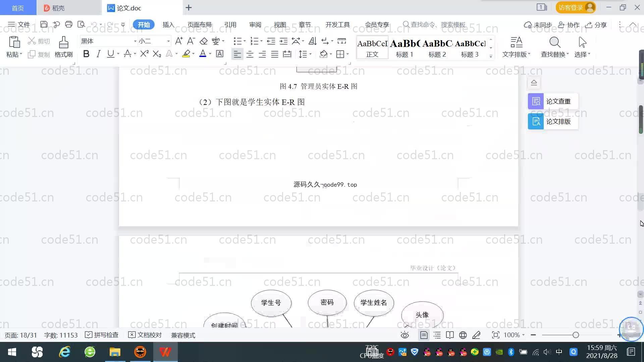Open the 文件 menu
Viewport: 644px width, 362px height.
point(19,24)
